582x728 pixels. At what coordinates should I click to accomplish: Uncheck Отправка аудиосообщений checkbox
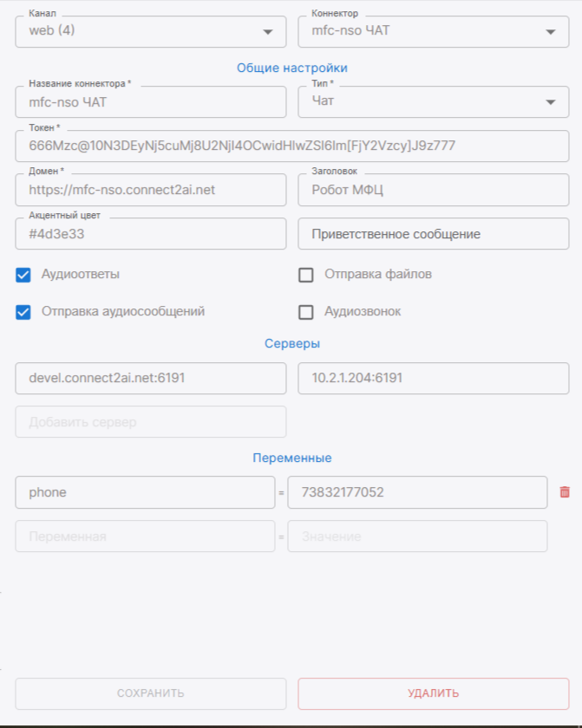tap(23, 312)
